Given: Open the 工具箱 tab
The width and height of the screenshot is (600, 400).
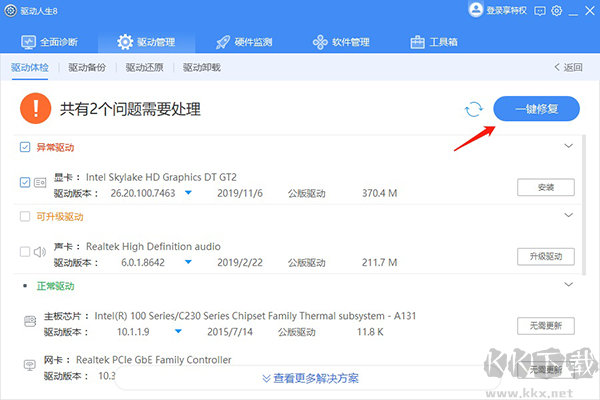Looking at the screenshot, I should pyautogui.click(x=434, y=42).
